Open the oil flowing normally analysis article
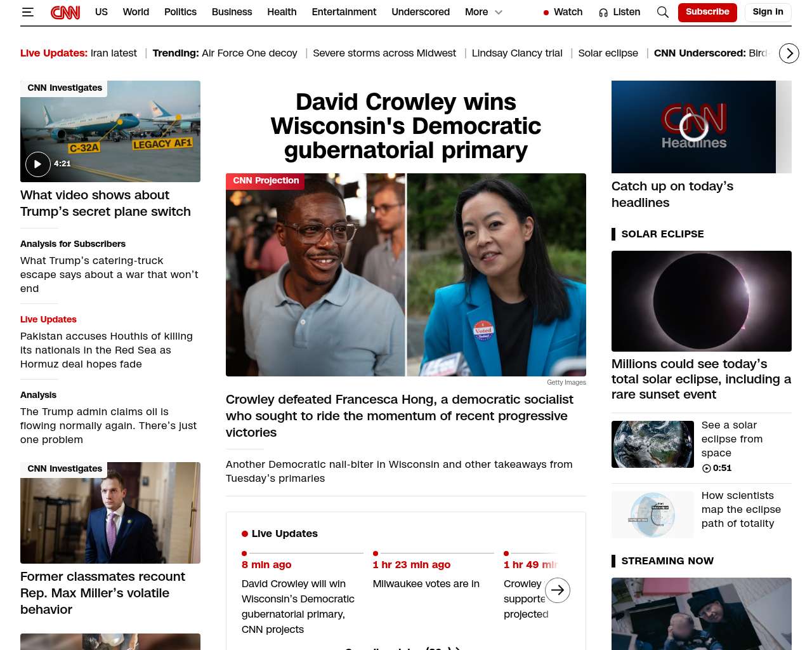This screenshot has height=650, width=812. (x=108, y=425)
